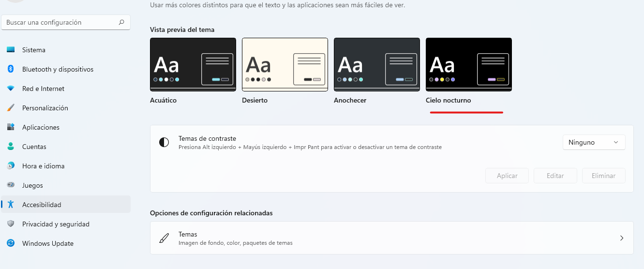Select Juegos in the sidebar
This screenshot has height=269, width=644.
(66, 185)
